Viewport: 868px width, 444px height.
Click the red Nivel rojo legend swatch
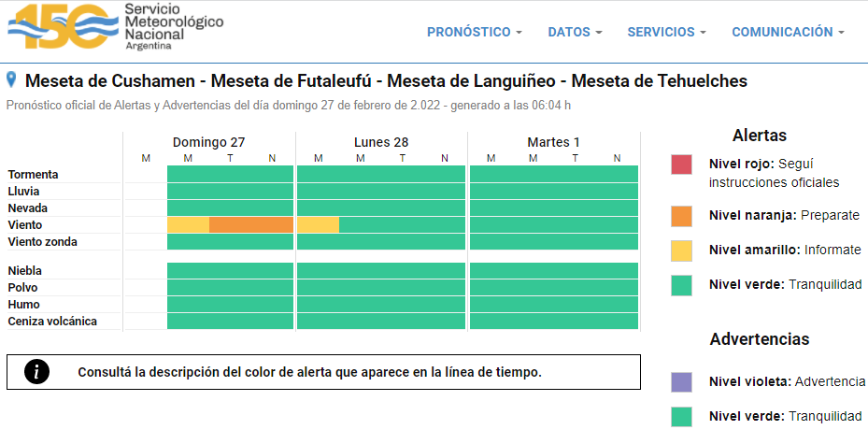pyautogui.click(x=681, y=165)
